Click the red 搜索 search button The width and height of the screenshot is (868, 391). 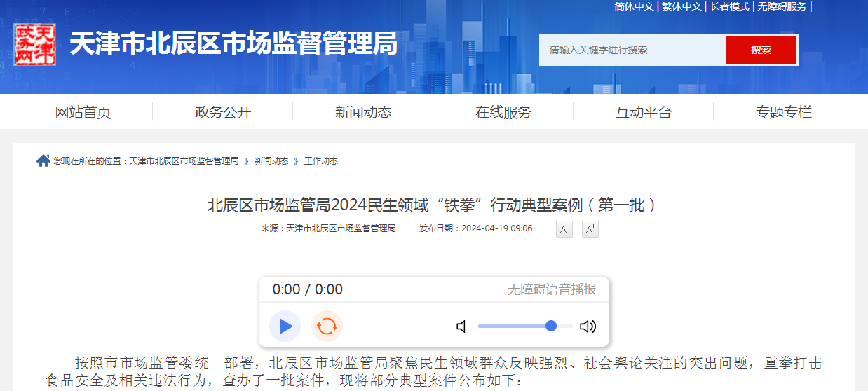[x=761, y=50]
